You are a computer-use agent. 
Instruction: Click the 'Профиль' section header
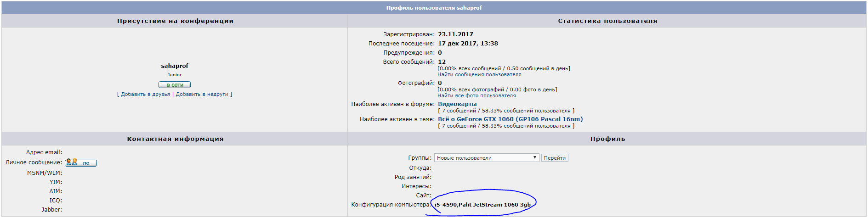tap(607, 139)
